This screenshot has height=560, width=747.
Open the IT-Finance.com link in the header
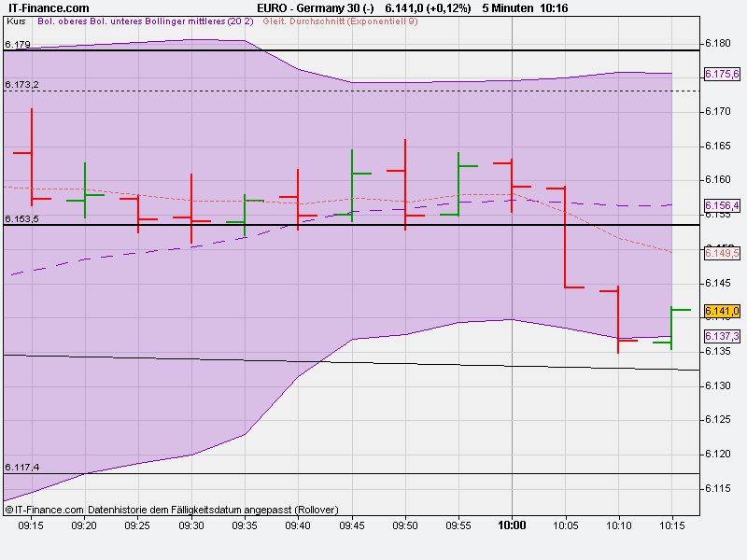tap(47, 7)
